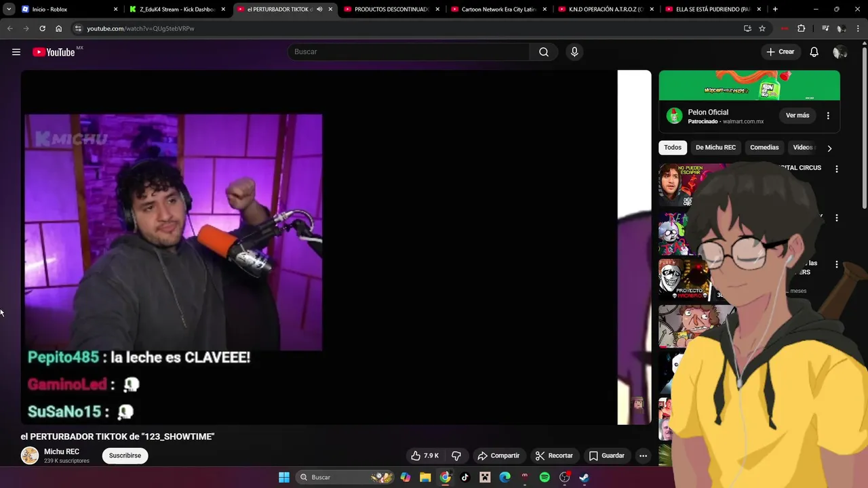The image size is (868, 488).
Task: Open Chrome three-dot menu
Action: pyautogui.click(x=858, y=28)
